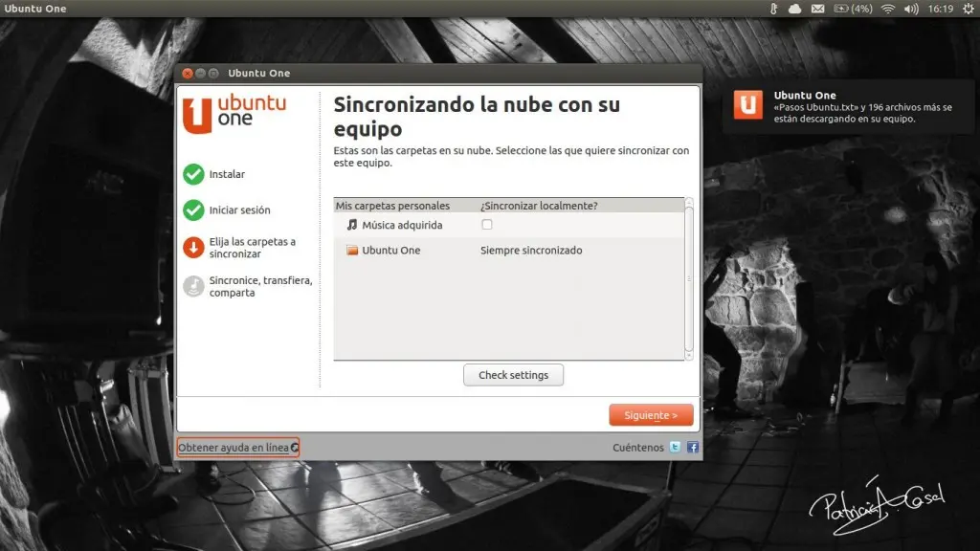Close the Ubuntu One window

coord(188,73)
